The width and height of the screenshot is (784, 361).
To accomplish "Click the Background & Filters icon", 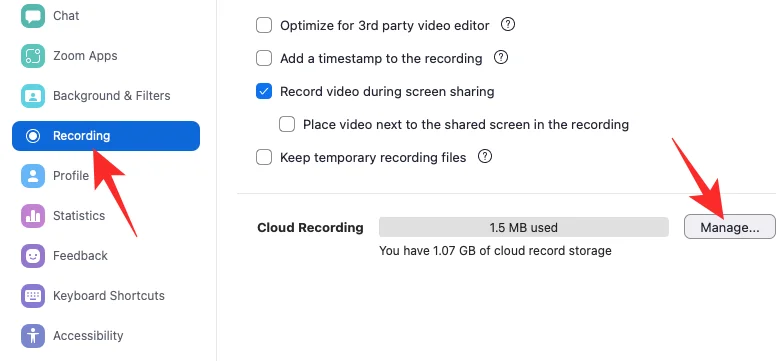I will point(33,96).
